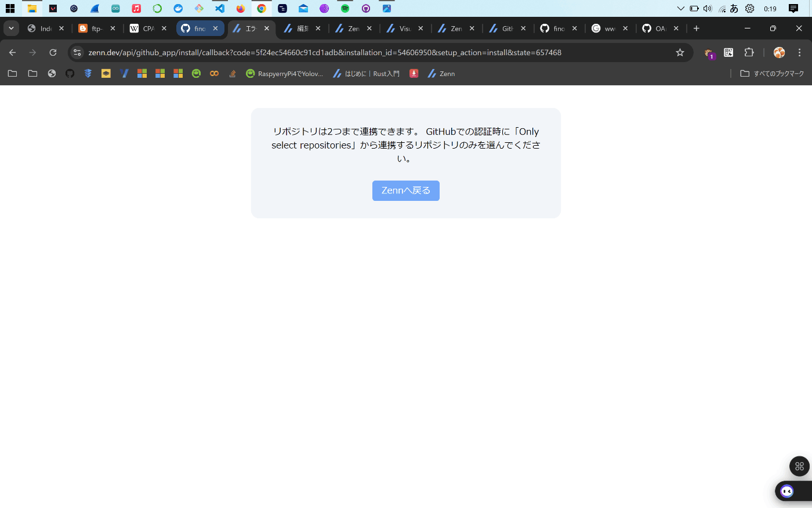View site information icon in address bar
Viewport: 812px width, 508px height.
77,52
